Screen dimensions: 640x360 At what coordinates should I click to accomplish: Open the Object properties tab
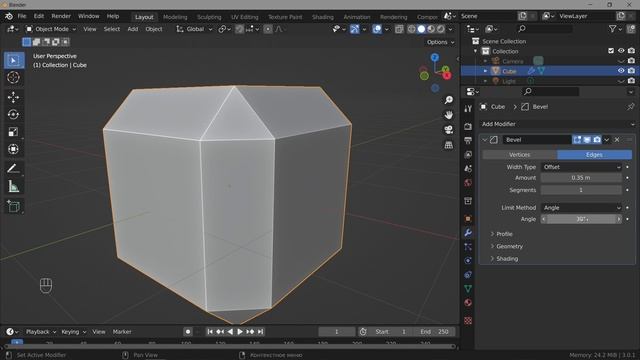[468, 218]
